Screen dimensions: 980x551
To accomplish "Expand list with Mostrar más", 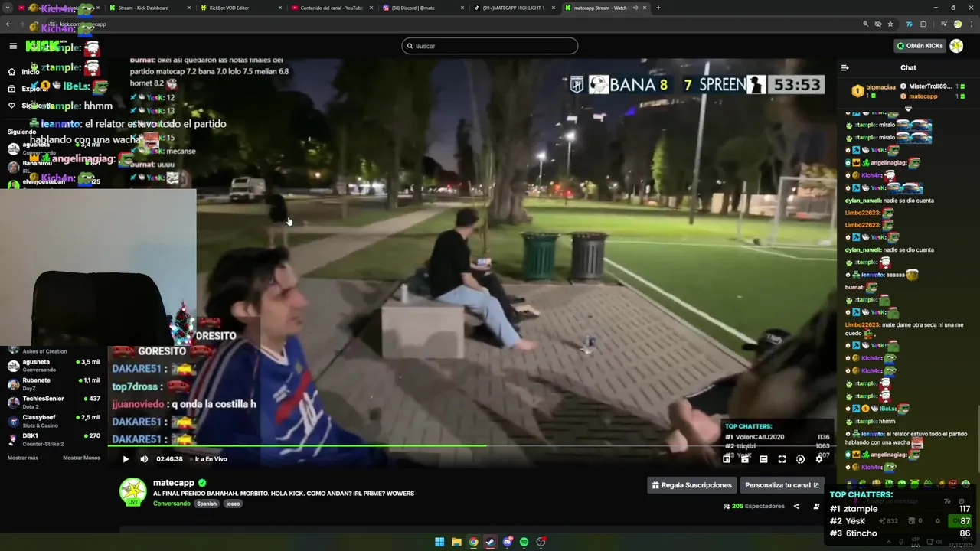I will point(23,458).
